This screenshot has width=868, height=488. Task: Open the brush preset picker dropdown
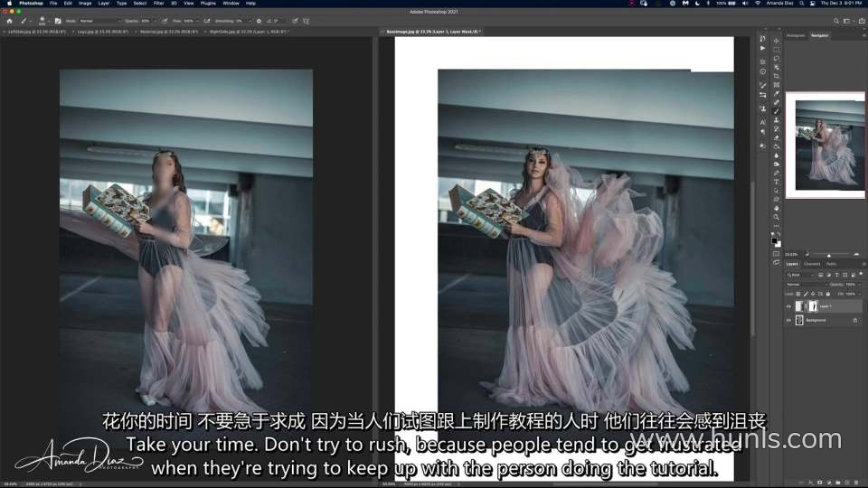[49, 21]
